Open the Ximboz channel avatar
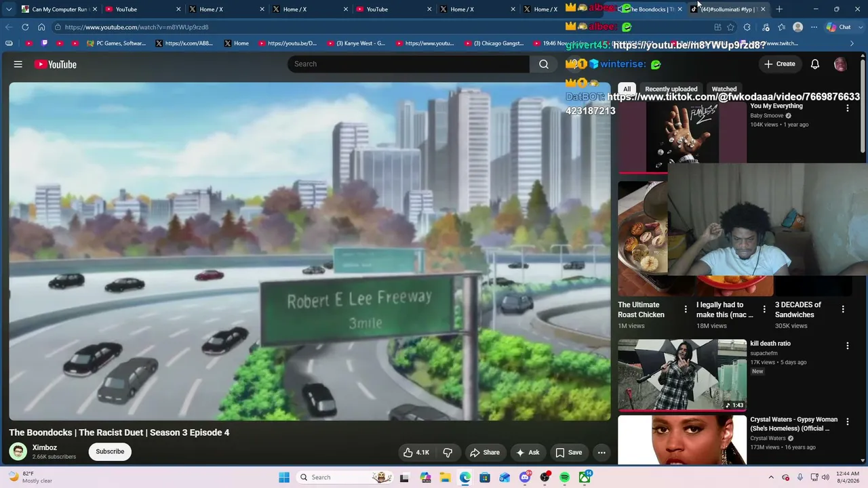Image resolution: width=868 pixels, height=488 pixels. 18,451
